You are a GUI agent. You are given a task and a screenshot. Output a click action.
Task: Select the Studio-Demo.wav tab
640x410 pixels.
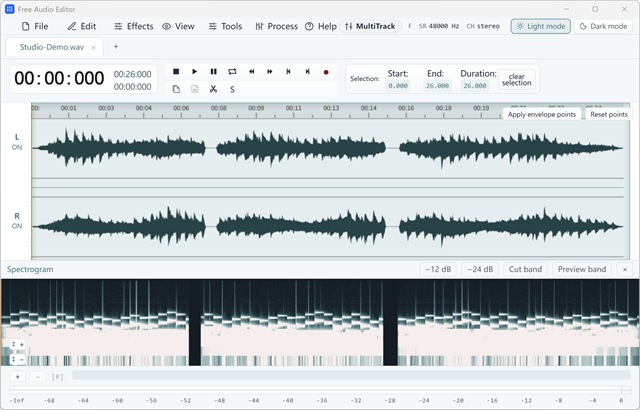click(52, 47)
